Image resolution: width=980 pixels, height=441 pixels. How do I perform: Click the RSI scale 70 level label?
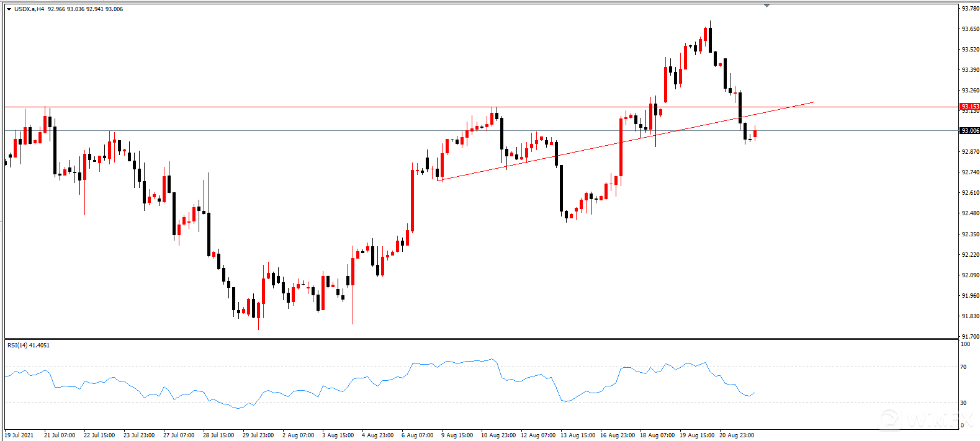tap(963, 367)
